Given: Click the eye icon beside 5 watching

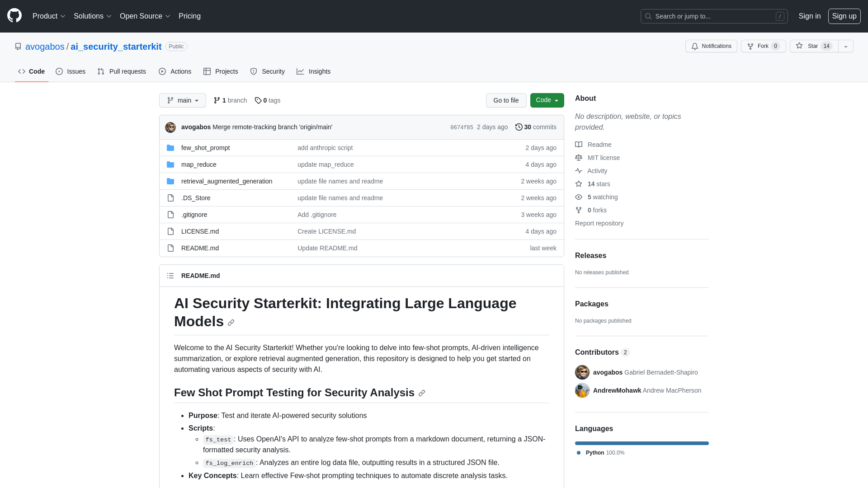Looking at the screenshot, I should tap(579, 197).
